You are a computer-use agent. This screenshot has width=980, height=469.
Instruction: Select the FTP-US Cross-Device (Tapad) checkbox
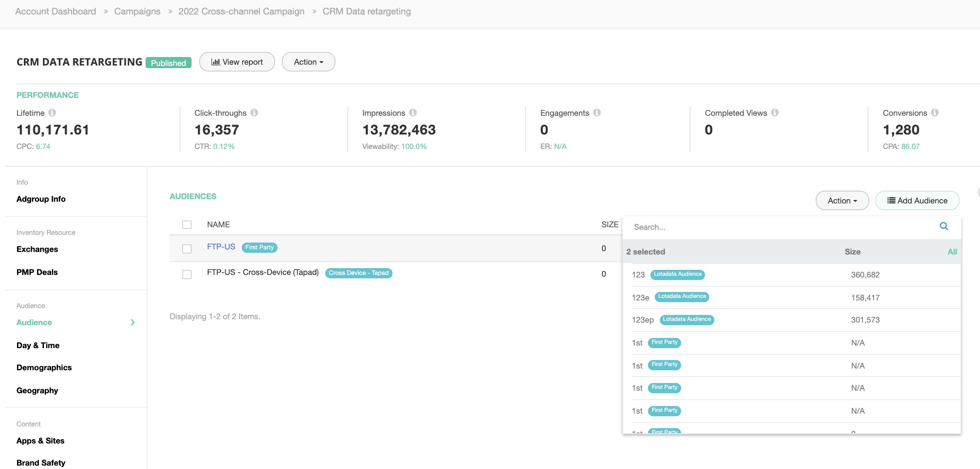(187, 275)
